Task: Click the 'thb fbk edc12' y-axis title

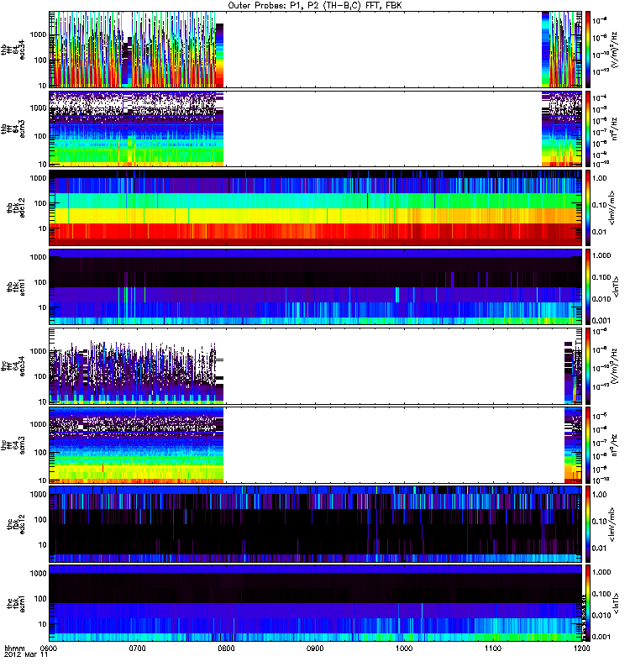Action: (16, 207)
